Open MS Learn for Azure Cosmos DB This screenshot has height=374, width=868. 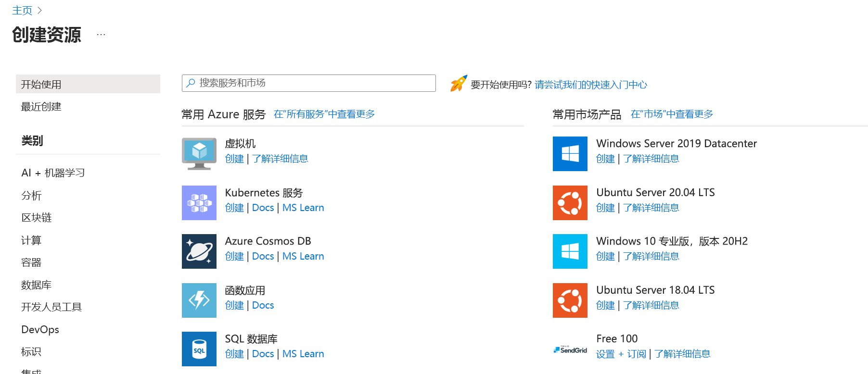(x=303, y=256)
